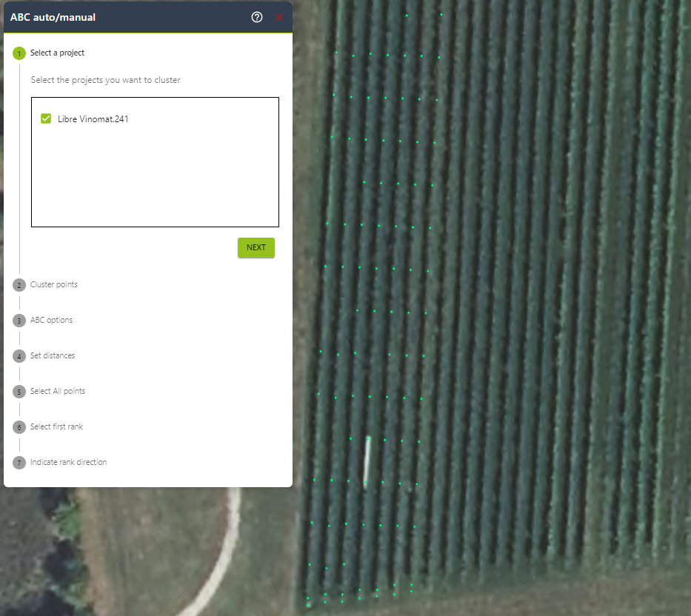Expand the ABC options step label
Image resolution: width=691 pixels, height=616 pixels.
[51, 320]
